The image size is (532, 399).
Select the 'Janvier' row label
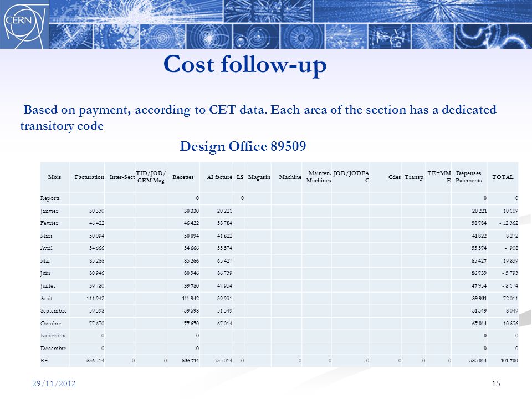tap(49, 211)
